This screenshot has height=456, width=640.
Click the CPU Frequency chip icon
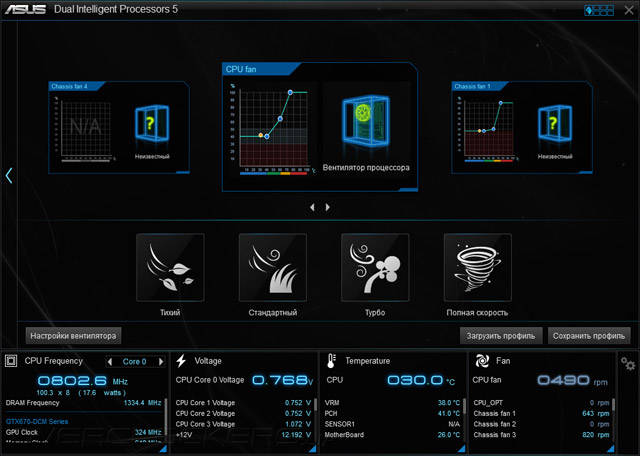point(11,361)
